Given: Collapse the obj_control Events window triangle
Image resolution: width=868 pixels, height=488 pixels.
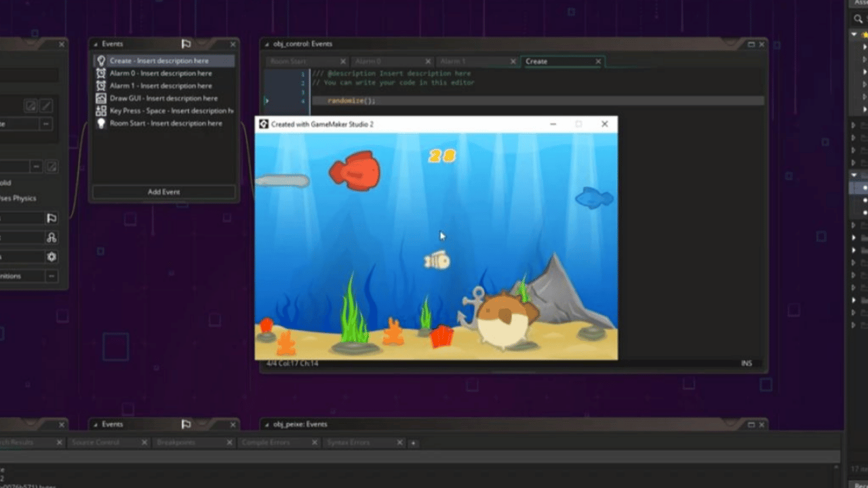Looking at the screenshot, I should 267,44.
